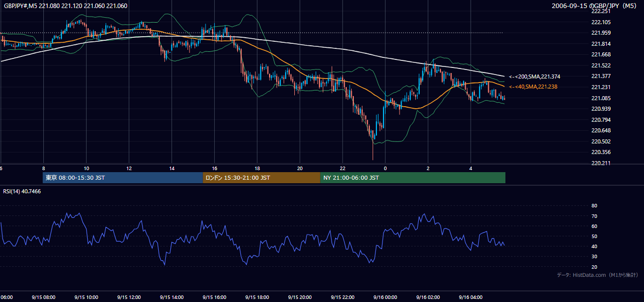Select the 東京 08:00-15:30 JST session bar
Image resolution: width=644 pixels, height=302 pixels.
click(x=123, y=178)
